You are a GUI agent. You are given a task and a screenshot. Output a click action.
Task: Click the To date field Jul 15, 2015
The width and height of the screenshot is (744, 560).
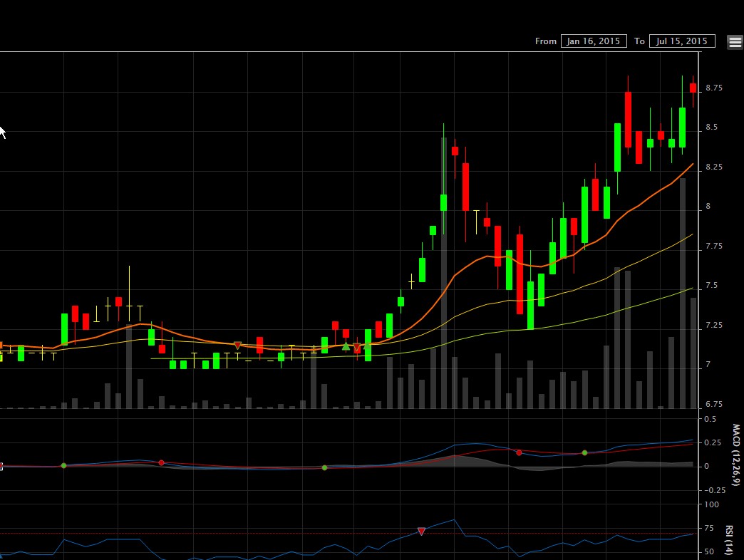tap(682, 41)
